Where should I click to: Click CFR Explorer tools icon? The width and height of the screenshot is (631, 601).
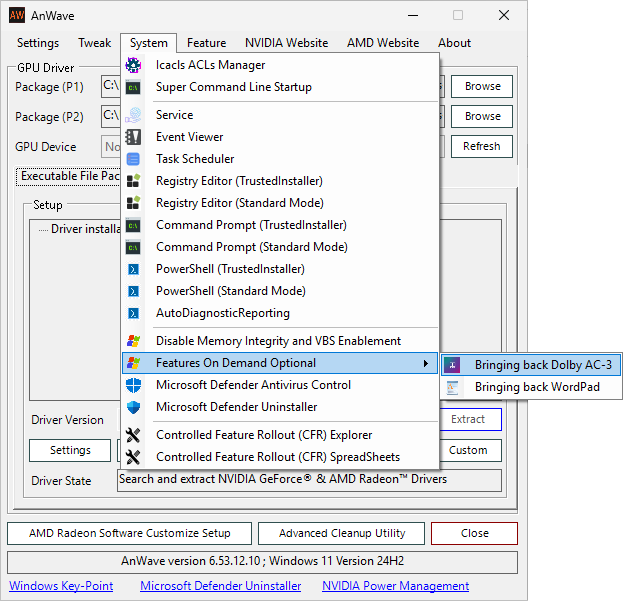click(133, 435)
